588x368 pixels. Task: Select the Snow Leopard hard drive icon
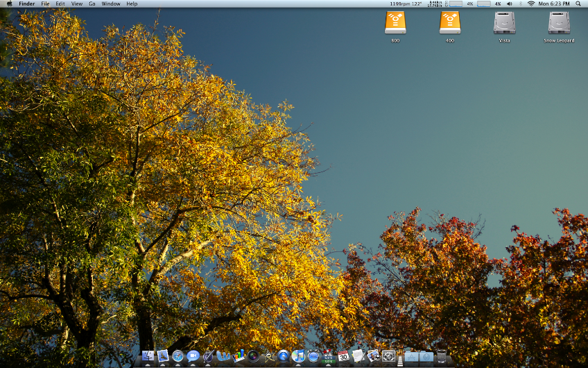coord(559,24)
